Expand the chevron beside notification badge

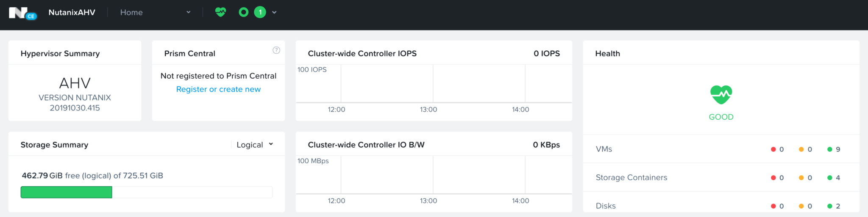pos(274,12)
